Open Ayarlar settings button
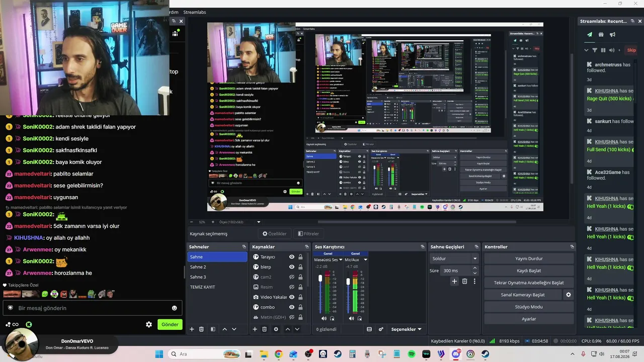Screen dimensions: 644x362 click(x=529, y=319)
